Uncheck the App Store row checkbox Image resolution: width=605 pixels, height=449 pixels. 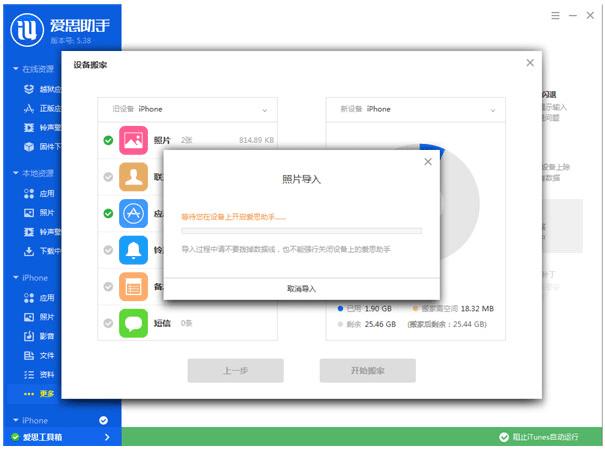pyautogui.click(x=108, y=213)
